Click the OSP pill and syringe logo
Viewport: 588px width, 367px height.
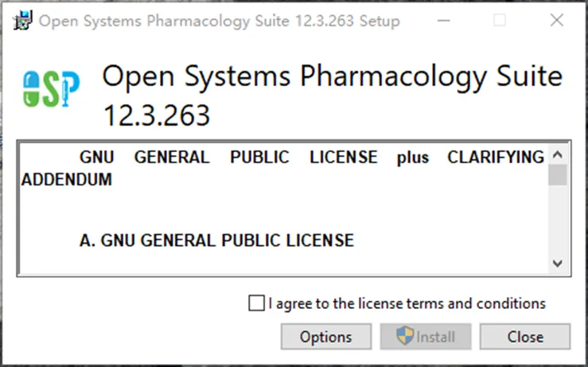point(52,89)
